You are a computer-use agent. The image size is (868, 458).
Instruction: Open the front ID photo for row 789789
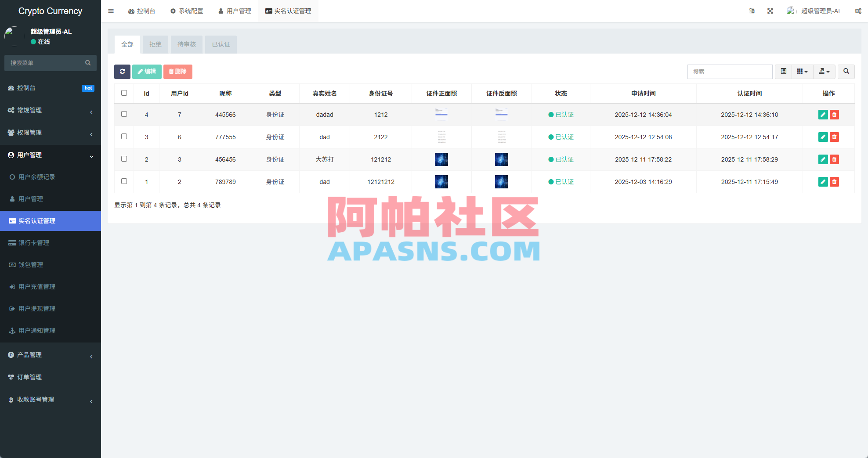coord(441,182)
